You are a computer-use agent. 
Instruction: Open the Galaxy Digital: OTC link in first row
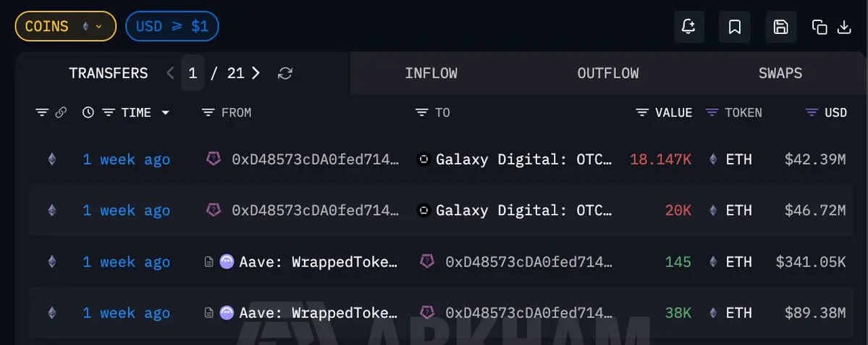pos(523,159)
